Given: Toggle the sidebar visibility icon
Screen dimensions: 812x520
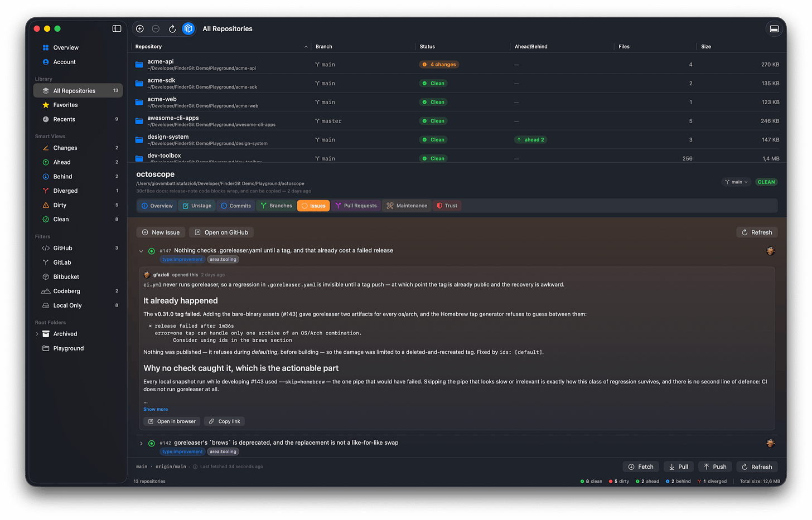Looking at the screenshot, I should pos(117,28).
